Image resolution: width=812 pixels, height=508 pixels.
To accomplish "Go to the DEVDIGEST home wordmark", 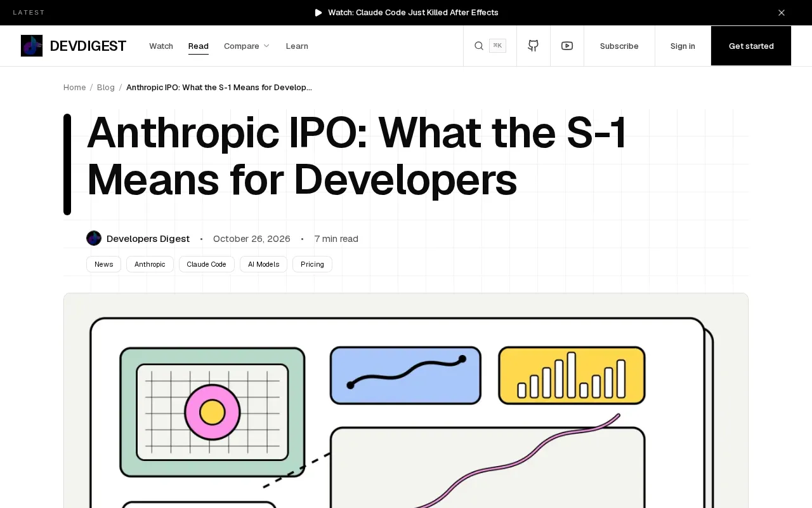I will pyautogui.click(x=88, y=46).
